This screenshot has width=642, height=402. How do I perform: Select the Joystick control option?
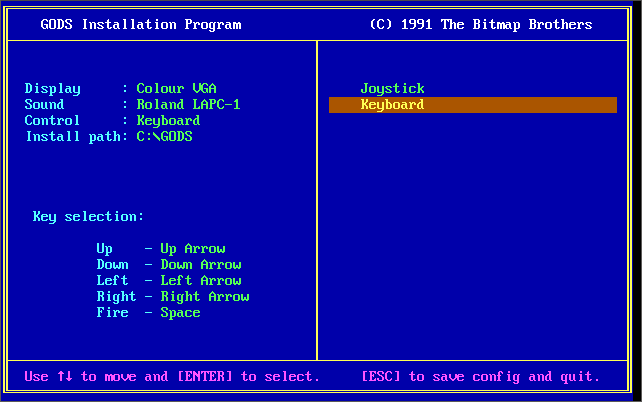(x=392, y=89)
